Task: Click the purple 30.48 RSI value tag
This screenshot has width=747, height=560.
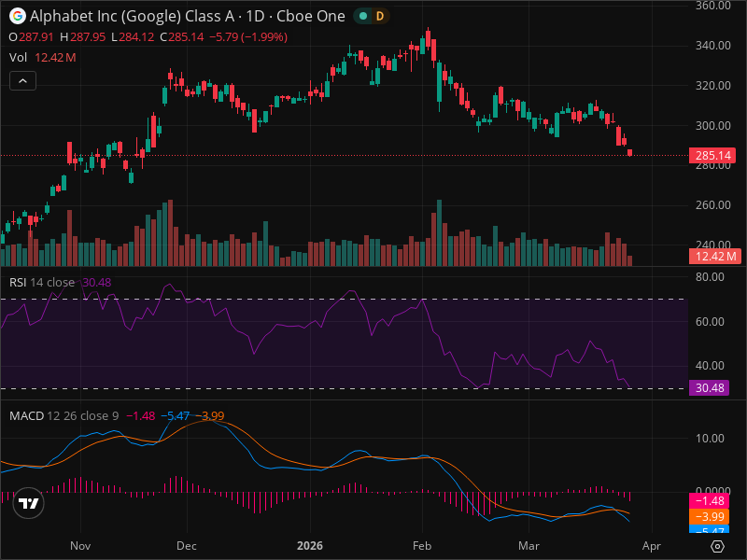Action: tap(709, 387)
